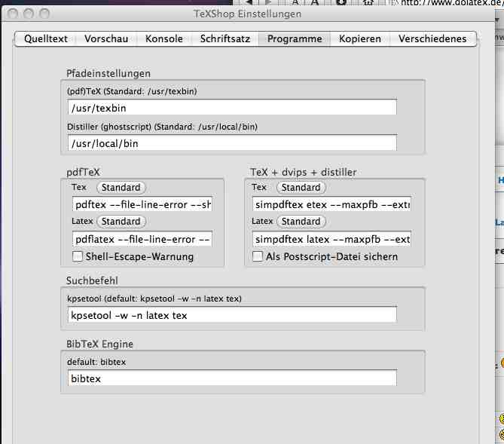Viewport: 504px width, 444px height.
Task: Click the simpdftex etex command field
Action: pos(331,204)
